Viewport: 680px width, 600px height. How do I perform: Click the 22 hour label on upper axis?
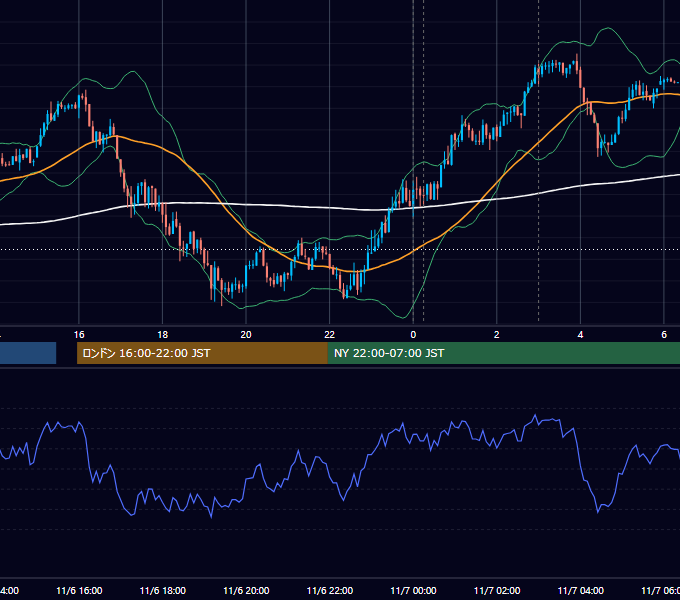(x=330, y=335)
